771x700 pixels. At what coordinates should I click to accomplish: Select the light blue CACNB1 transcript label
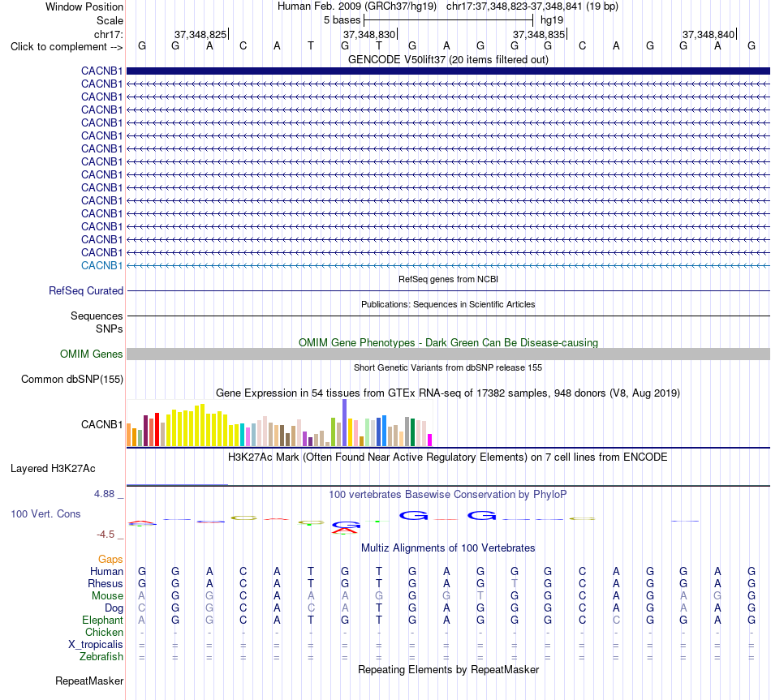coord(101,265)
